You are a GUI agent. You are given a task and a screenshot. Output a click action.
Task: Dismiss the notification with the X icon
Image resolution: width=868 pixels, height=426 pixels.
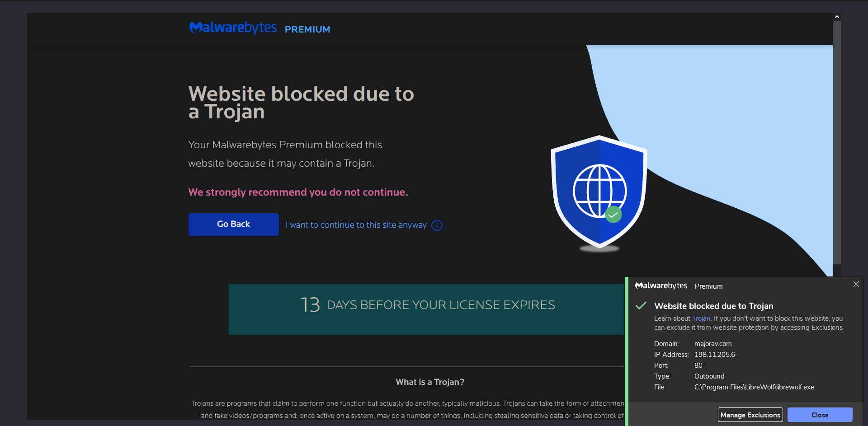coord(856,284)
